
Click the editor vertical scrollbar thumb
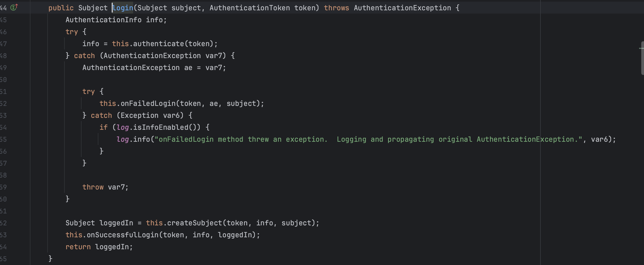642,58
